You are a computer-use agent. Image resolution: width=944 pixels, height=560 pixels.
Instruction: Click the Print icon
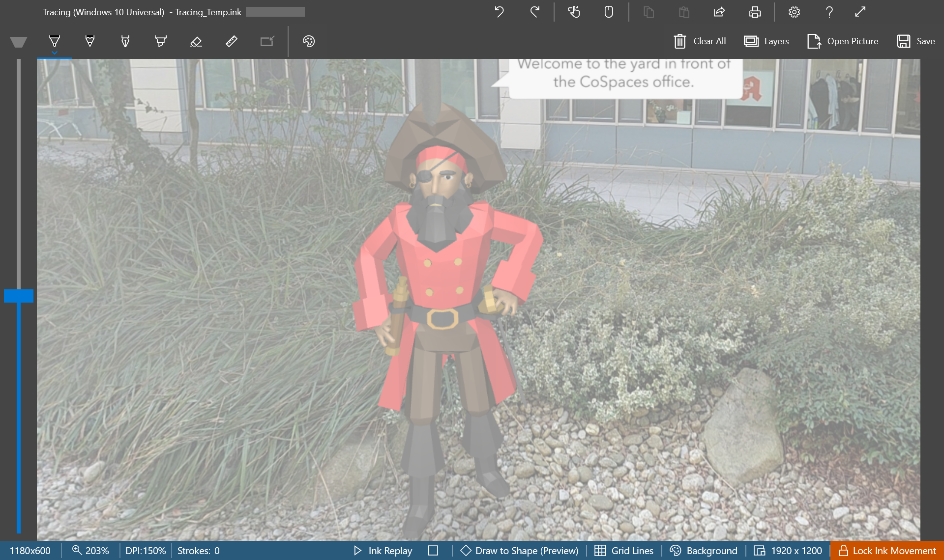tap(755, 12)
